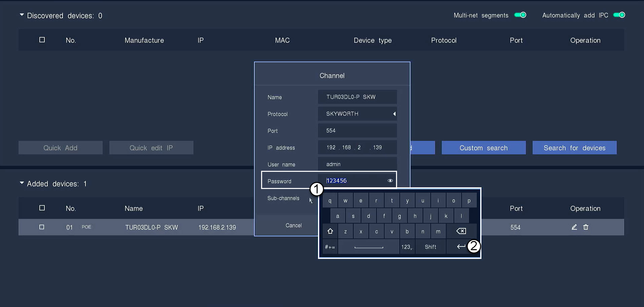The height and width of the screenshot is (307, 644).
Task: Click the User name field showing admin
Action: pyautogui.click(x=357, y=164)
